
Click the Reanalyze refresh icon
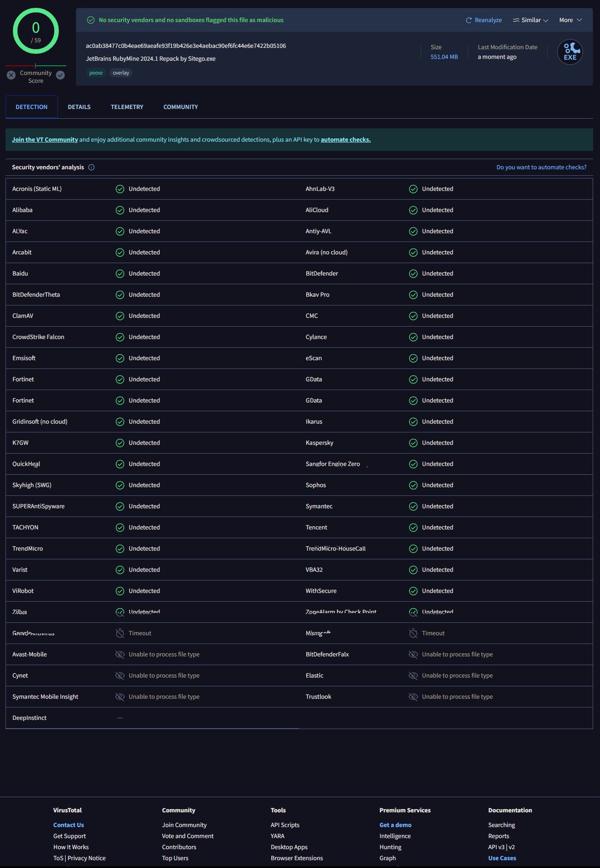tap(469, 20)
